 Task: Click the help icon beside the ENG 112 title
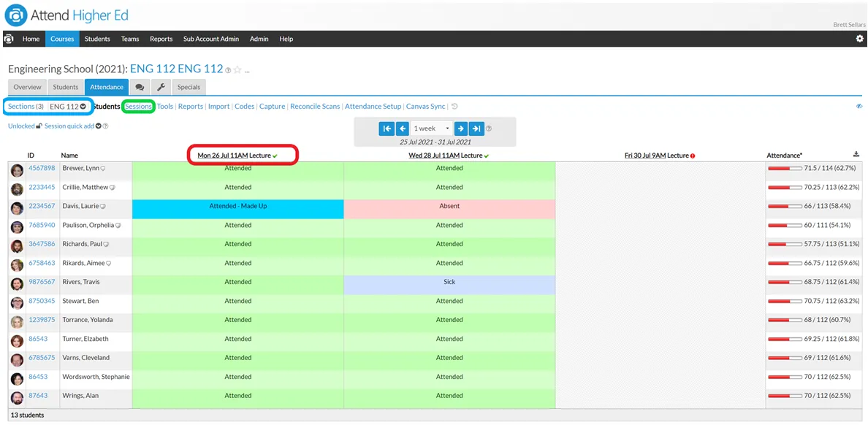point(228,70)
